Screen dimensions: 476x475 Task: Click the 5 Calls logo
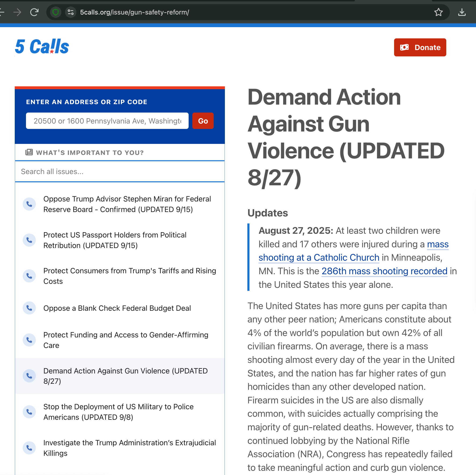[42, 47]
